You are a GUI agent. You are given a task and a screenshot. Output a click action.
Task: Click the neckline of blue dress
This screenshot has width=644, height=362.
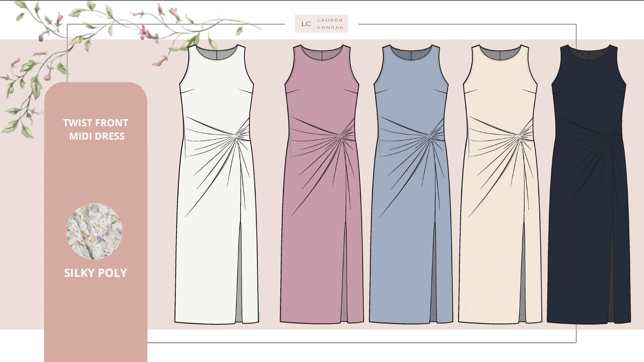[411, 55]
